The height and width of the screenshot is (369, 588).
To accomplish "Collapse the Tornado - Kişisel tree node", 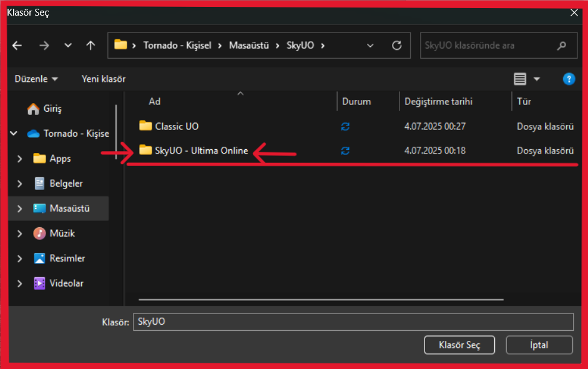I will pyautogui.click(x=14, y=134).
